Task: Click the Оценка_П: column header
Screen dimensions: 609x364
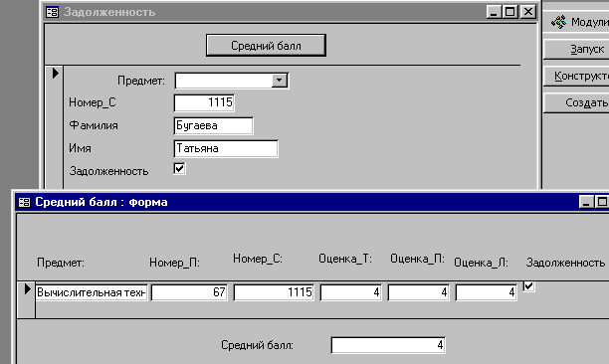Action: 417,259
